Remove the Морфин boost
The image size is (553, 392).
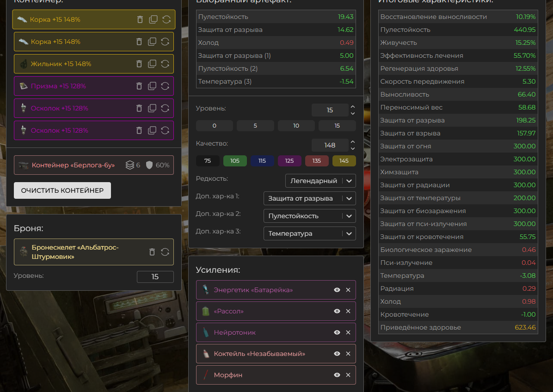pos(348,375)
